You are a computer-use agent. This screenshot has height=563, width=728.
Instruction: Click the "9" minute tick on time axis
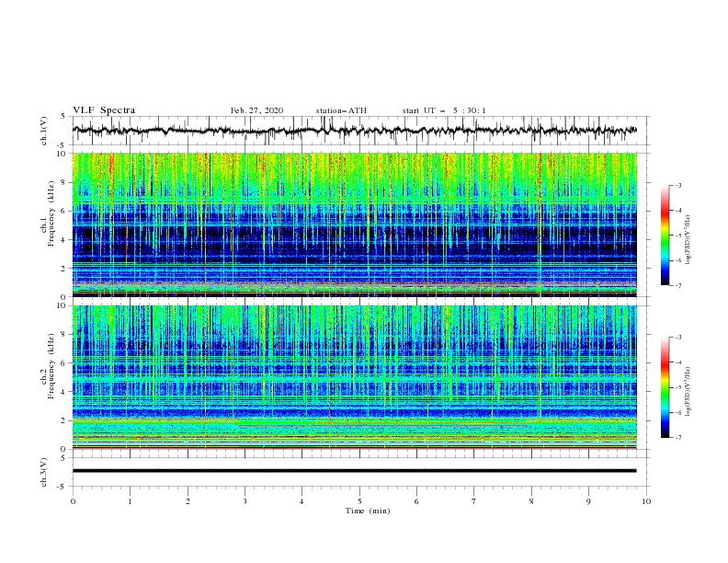point(588,501)
